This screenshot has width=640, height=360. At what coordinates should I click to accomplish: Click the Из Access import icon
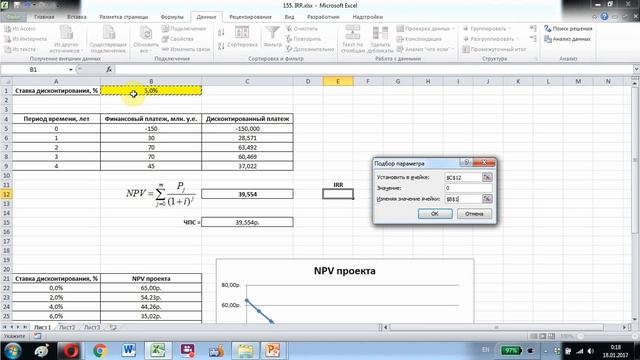click(x=8, y=29)
